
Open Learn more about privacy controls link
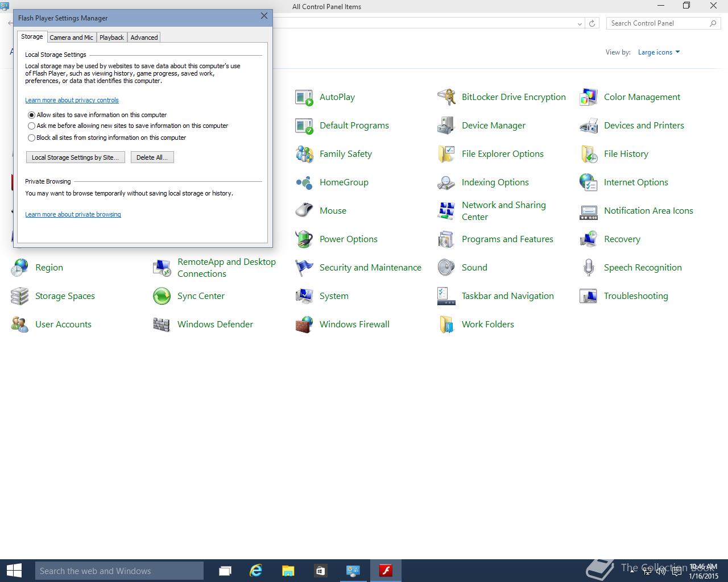tap(72, 100)
